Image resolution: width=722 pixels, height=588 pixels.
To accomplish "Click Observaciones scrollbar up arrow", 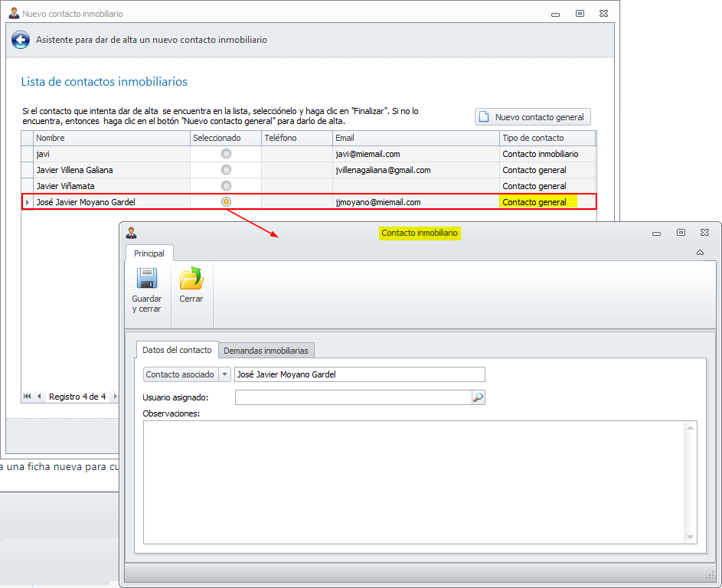I will click(690, 428).
